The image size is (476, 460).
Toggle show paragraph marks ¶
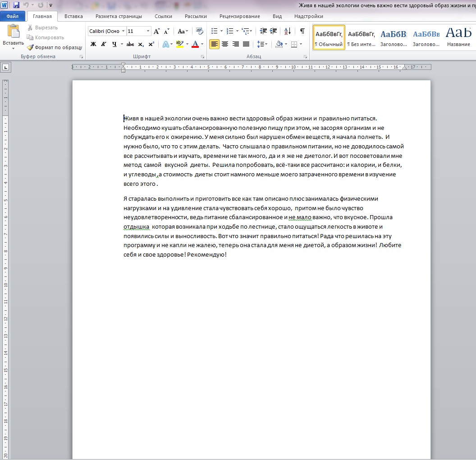tap(302, 31)
